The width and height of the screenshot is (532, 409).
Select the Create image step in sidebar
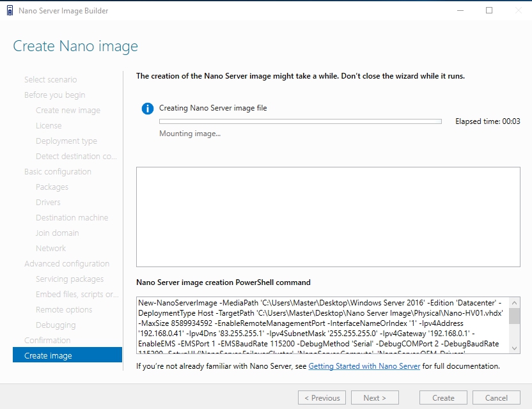click(x=67, y=355)
